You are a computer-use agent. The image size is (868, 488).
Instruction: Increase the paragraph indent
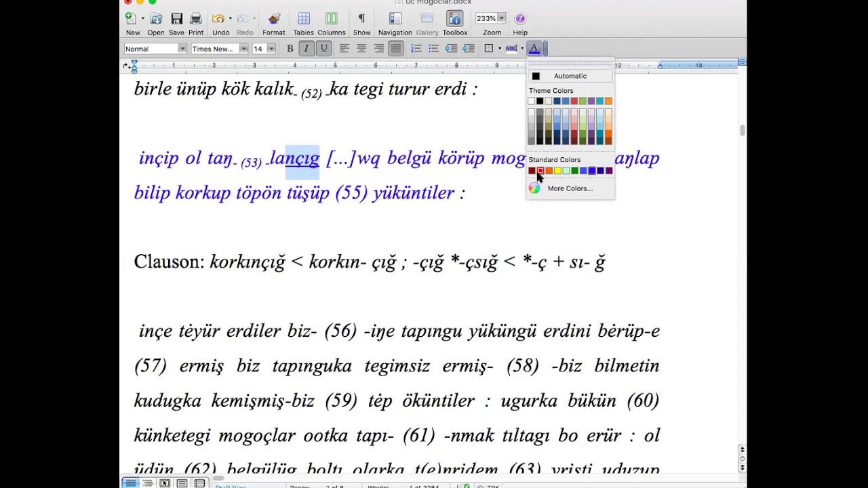[468, 49]
